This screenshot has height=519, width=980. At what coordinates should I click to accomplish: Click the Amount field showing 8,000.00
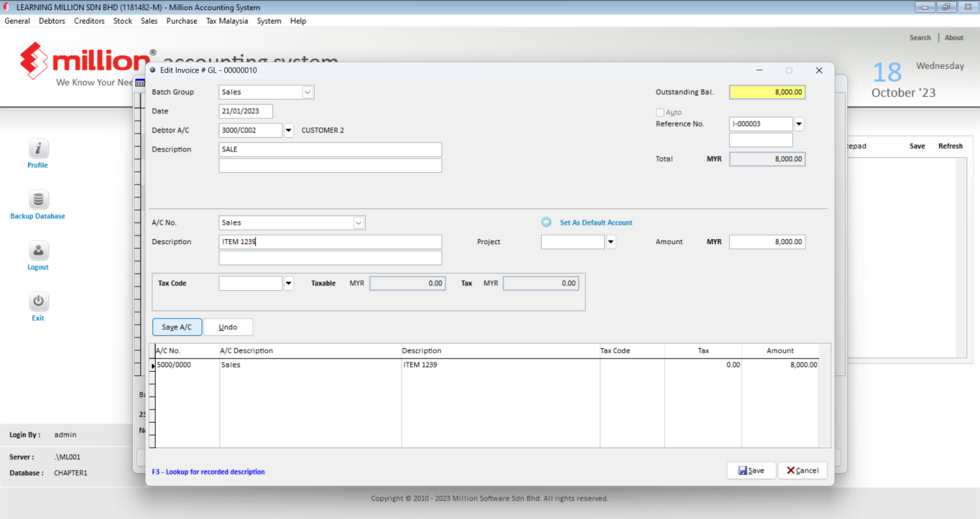(768, 242)
